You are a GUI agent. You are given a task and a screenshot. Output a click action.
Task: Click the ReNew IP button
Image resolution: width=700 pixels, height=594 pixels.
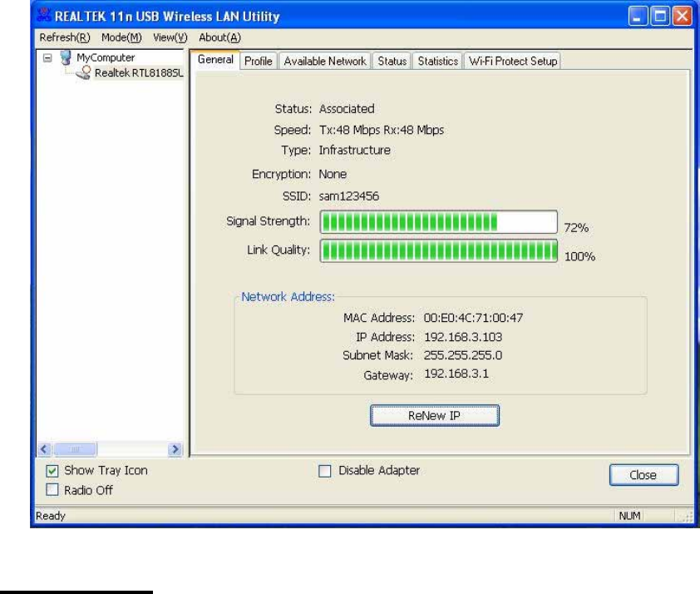434,415
